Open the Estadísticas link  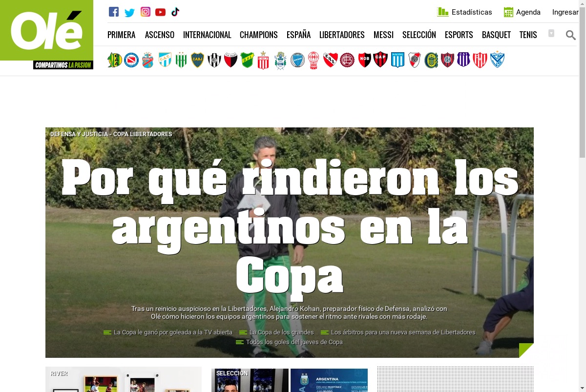click(464, 12)
